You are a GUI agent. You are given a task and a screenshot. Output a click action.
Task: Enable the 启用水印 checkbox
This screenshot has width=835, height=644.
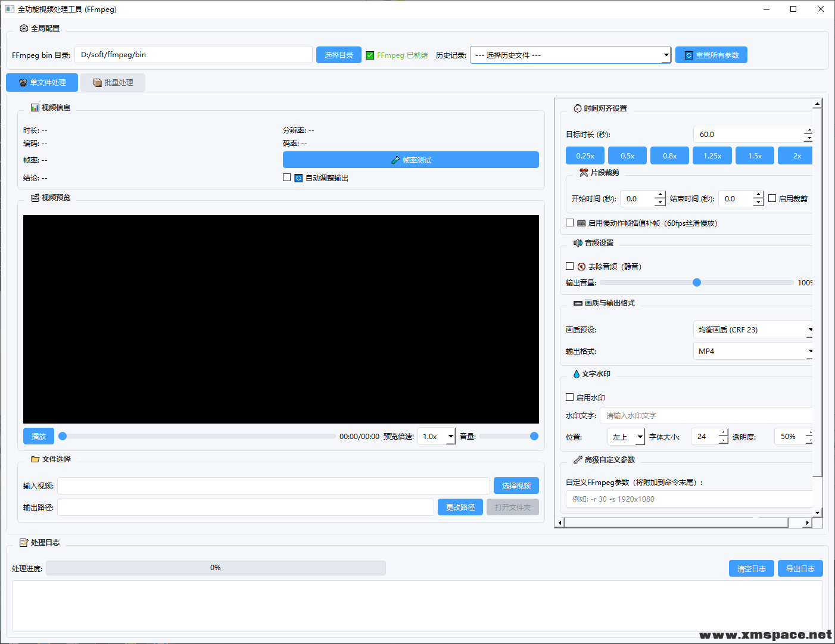[x=570, y=397]
